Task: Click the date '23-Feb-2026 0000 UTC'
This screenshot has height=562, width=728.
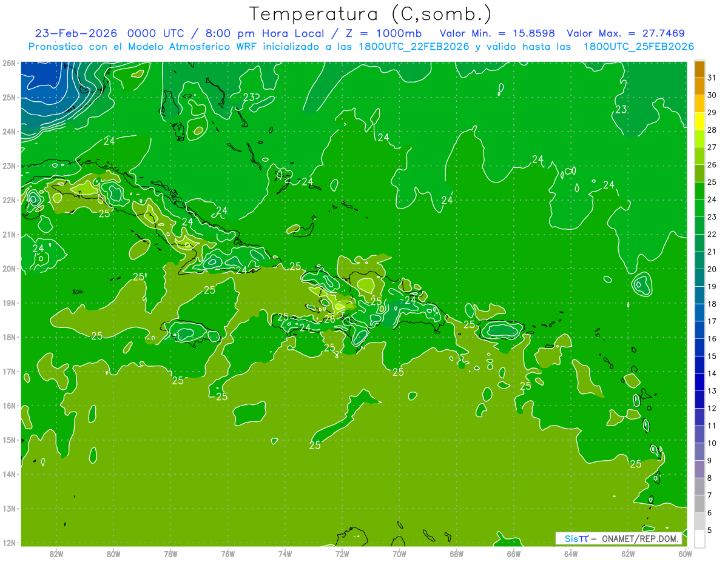Action: 109,33
